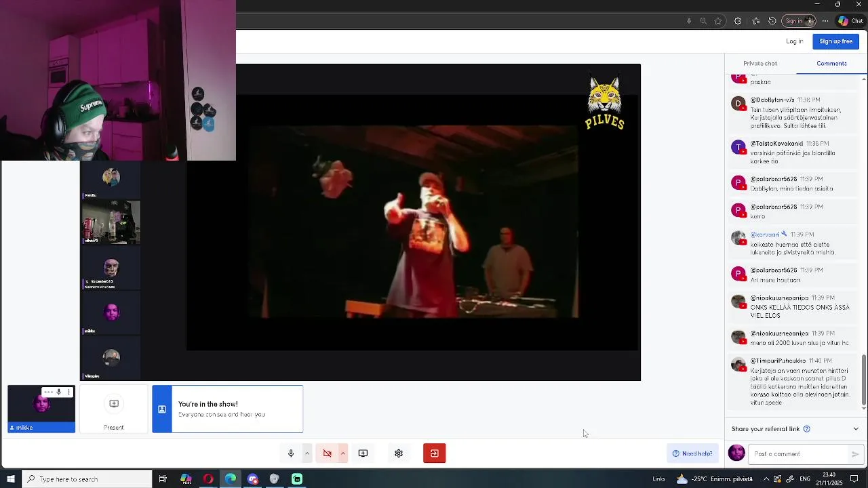Open the notifications center icon
The height and width of the screenshot is (488, 868).
[x=854, y=479]
